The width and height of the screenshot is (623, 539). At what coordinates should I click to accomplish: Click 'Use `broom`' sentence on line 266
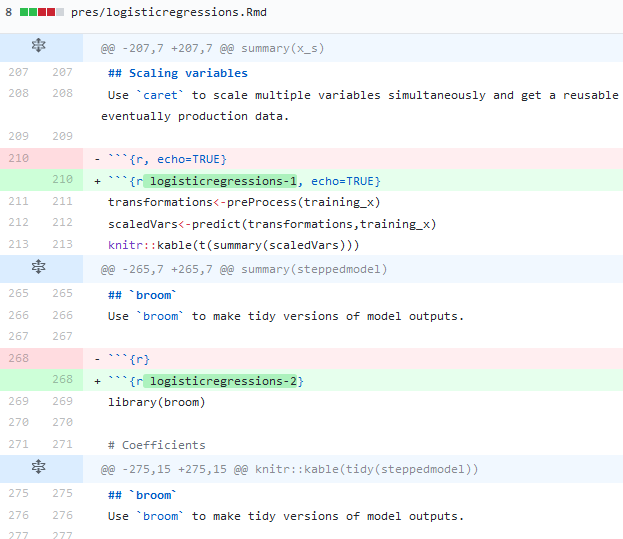tap(286, 317)
